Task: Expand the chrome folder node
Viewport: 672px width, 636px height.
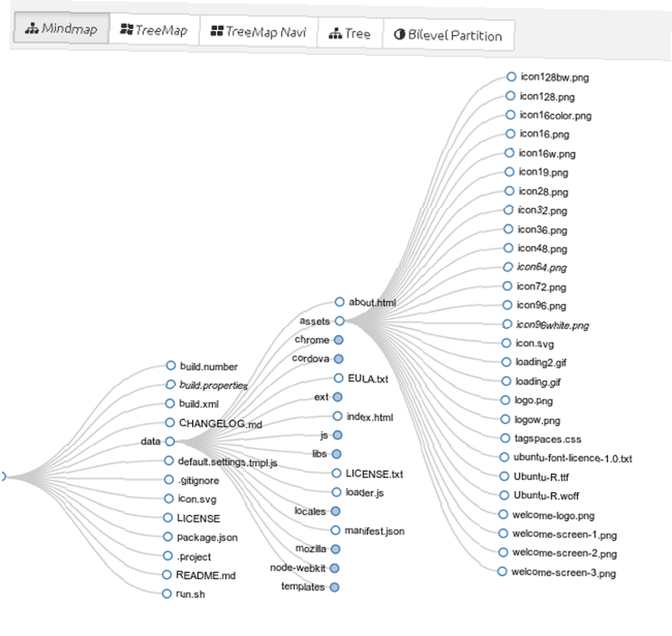Action: tap(339, 340)
